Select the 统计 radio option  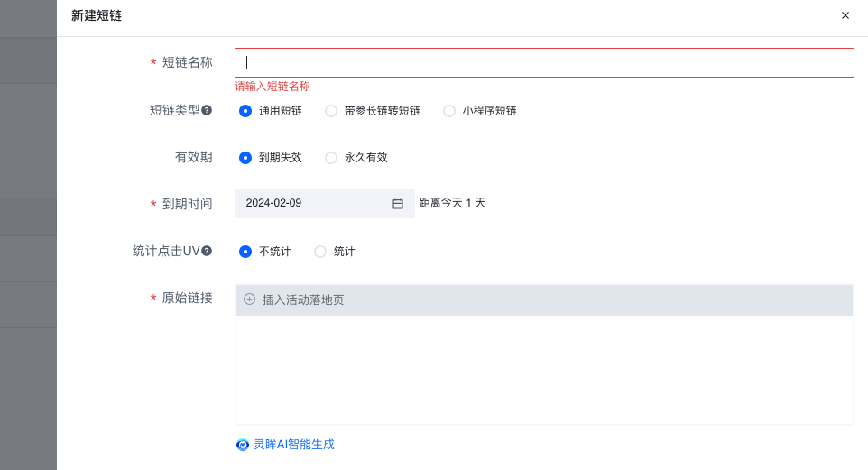(x=320, y=252)
